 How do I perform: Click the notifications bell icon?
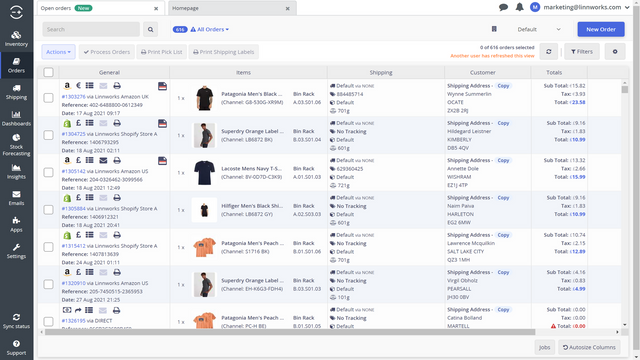[519, 7]
